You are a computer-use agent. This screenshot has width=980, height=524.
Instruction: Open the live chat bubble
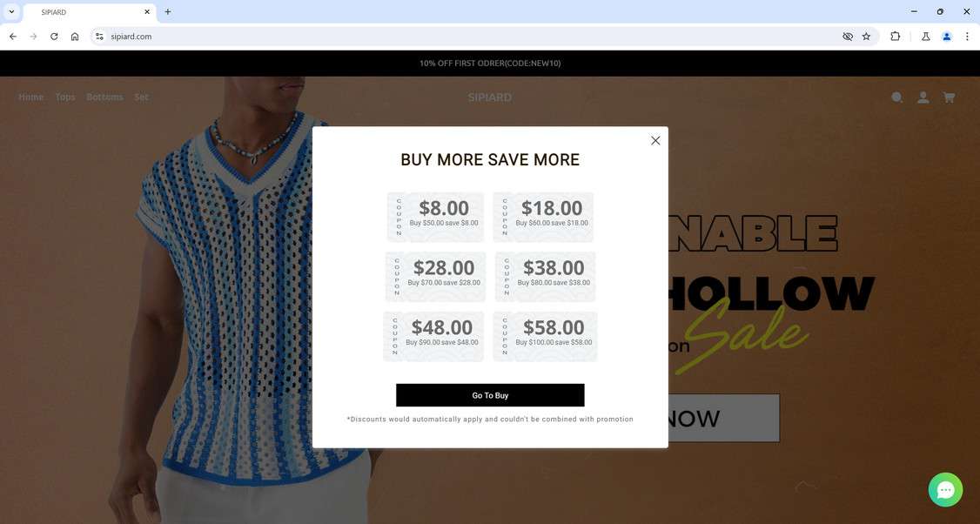point(945,489)
